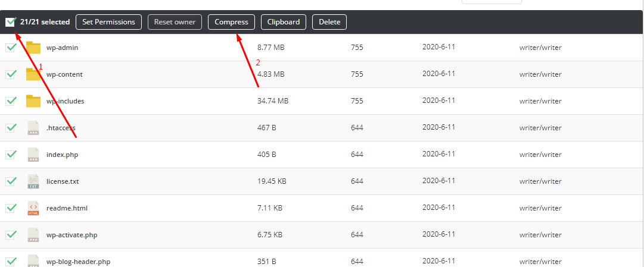The width and height of the screenshot is (644, 267).
Task: Click the 7.11 KB size of readme.html
Action: (269, 208)
